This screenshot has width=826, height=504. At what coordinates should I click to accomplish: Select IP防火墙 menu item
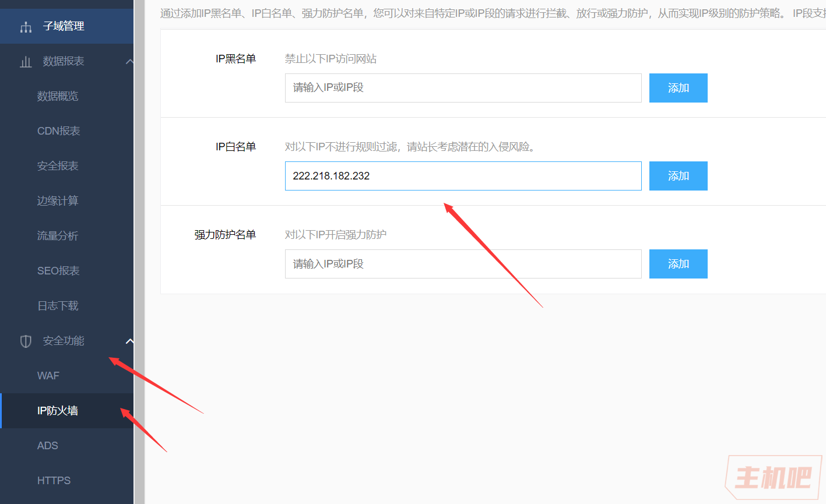[66, 411]
